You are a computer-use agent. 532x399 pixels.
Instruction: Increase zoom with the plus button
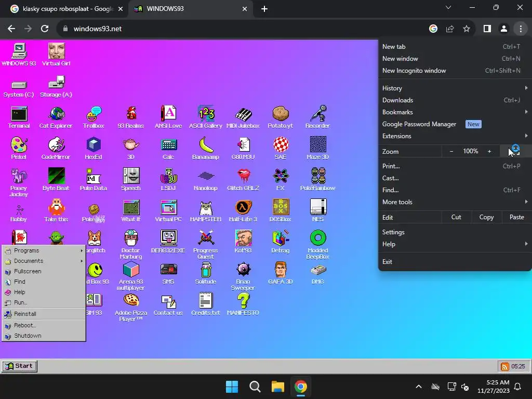489,151
